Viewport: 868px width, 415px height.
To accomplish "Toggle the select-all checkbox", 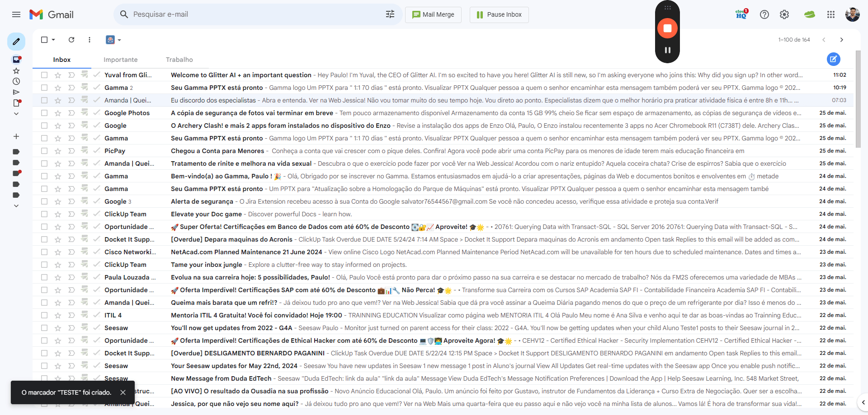I will point(44,40).
